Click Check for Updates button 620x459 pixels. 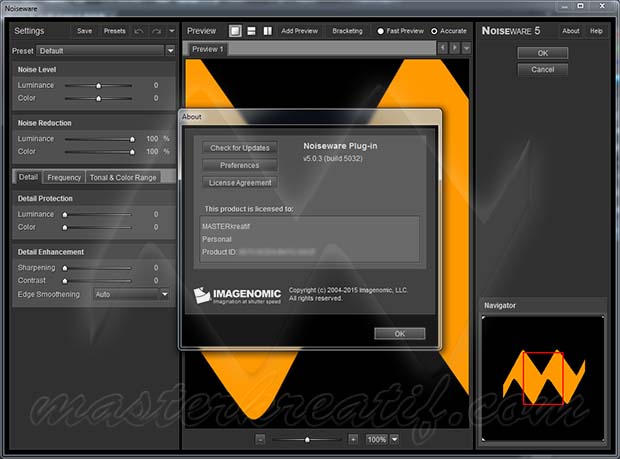click(240, 148)
